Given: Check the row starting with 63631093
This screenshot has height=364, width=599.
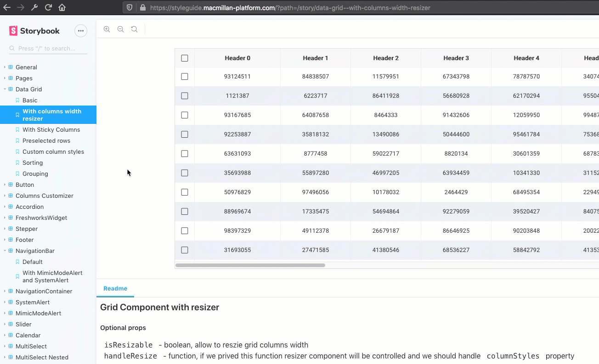Looking at the screenshot, I should point(185,154).
